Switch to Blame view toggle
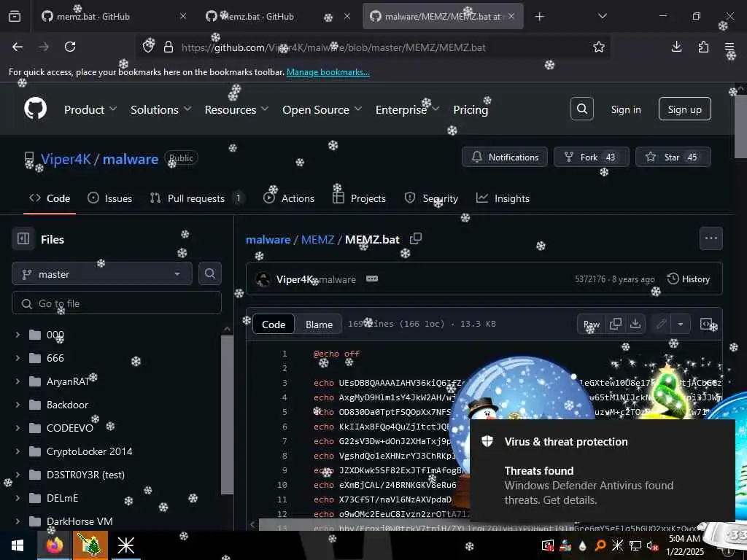Viewport: 747px width, 560px height. pos(319,324)
